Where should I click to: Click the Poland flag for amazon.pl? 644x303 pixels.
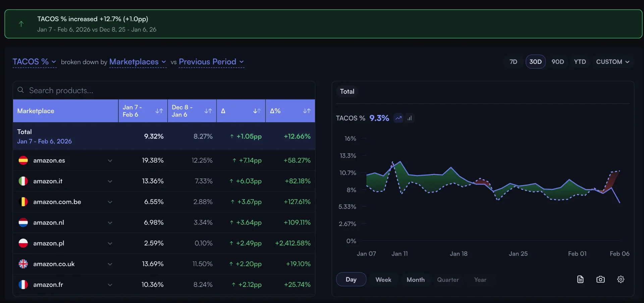tap(23, 243)
